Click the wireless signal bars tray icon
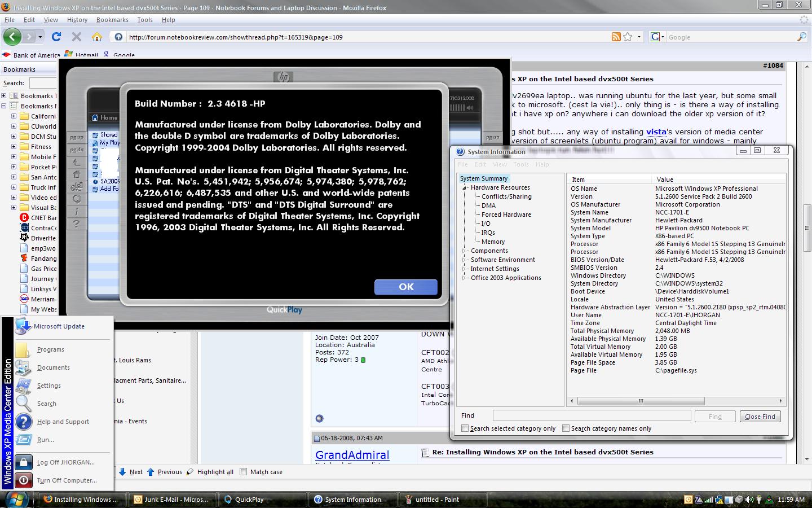 tap(709, 500)
